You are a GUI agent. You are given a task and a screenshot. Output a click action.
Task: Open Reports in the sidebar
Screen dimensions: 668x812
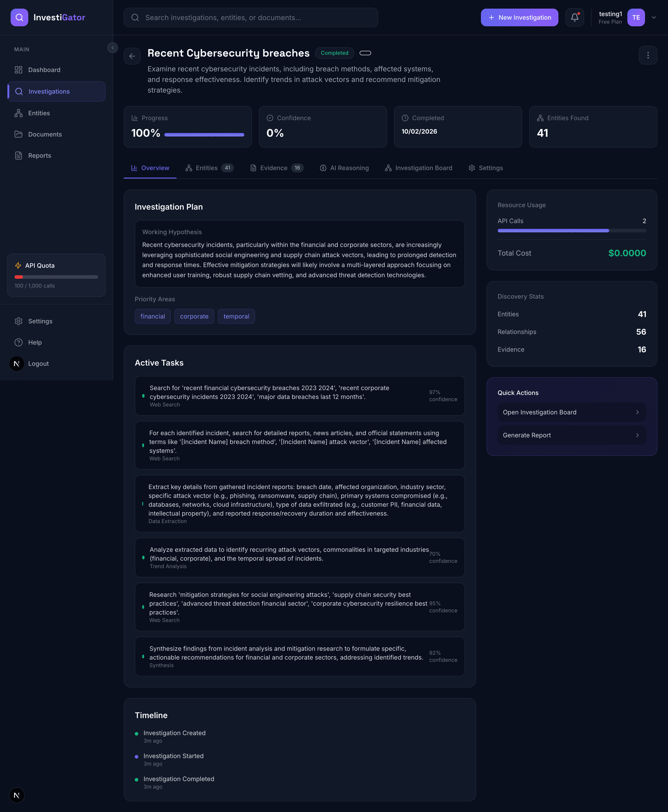pyautogui.click(x=39, y=156)
